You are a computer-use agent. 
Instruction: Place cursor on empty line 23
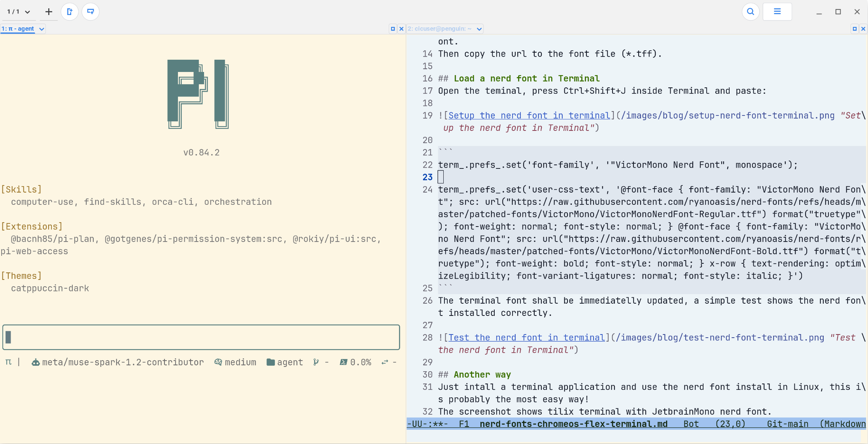click(x=441, y=177)
